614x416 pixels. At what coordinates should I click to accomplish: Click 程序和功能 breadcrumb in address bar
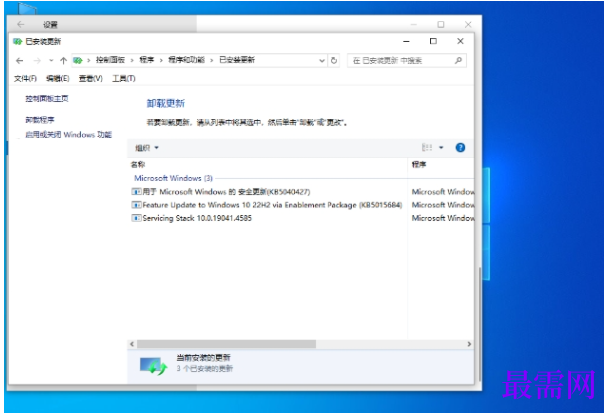186,60
